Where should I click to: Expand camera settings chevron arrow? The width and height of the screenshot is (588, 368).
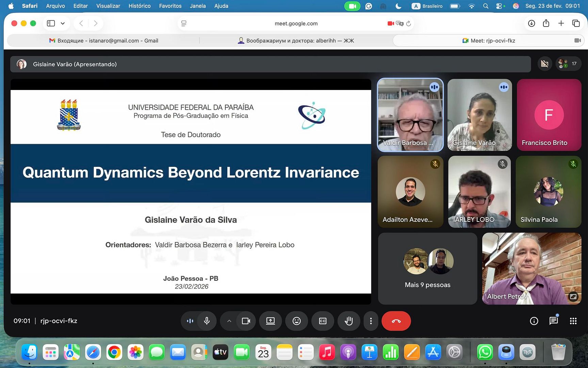[x=229, y=321]
